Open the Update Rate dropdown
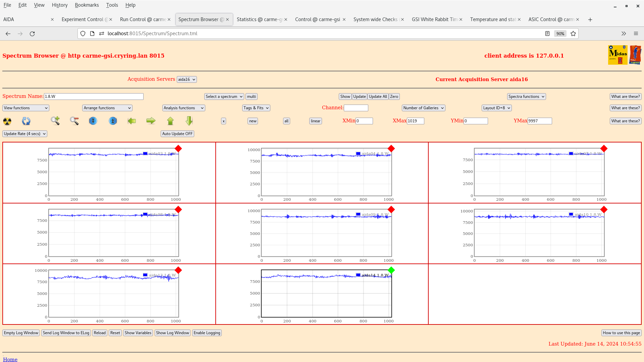 point(25,134)
